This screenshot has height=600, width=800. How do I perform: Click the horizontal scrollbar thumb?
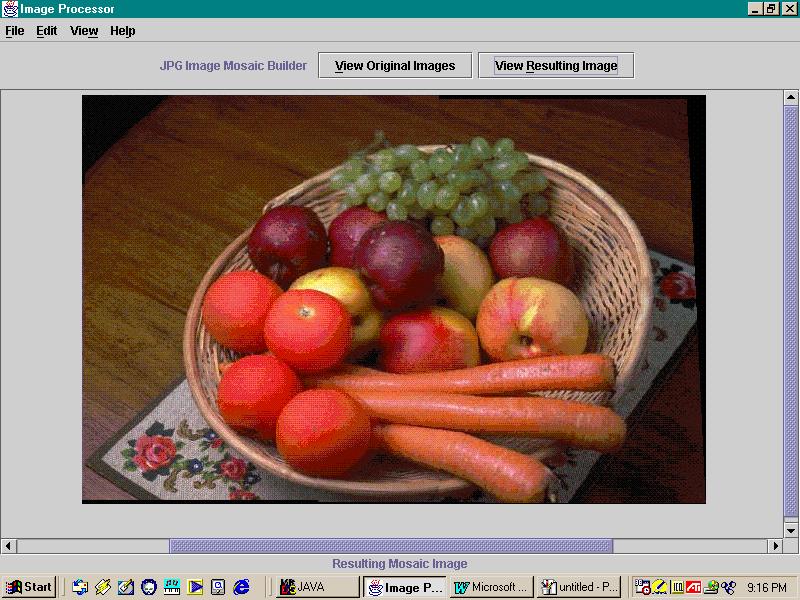point(391,546)
